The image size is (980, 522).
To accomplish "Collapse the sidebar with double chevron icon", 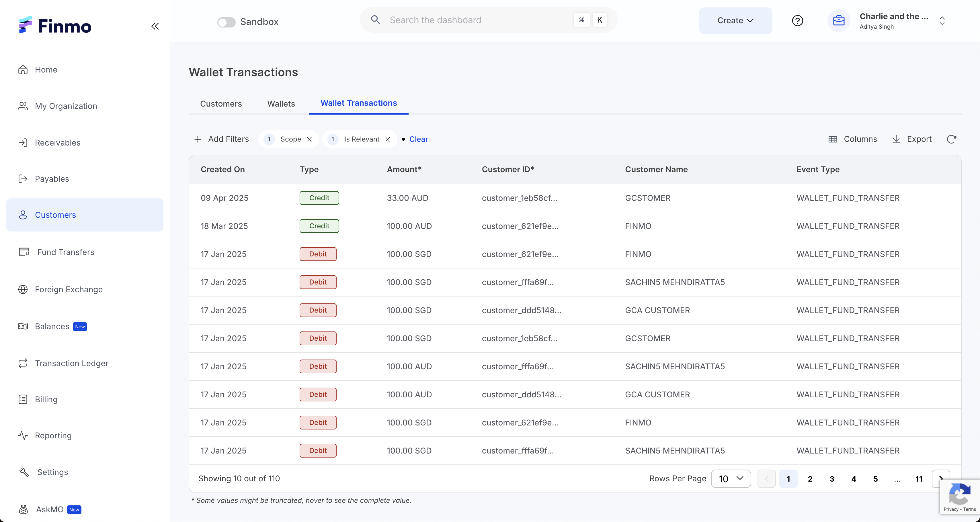I will (155, 26).
